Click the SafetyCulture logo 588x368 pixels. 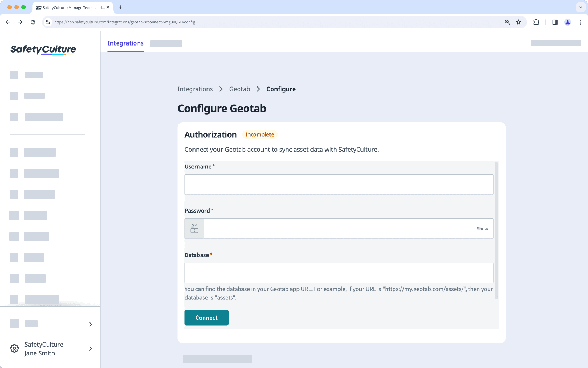[43, 49]
